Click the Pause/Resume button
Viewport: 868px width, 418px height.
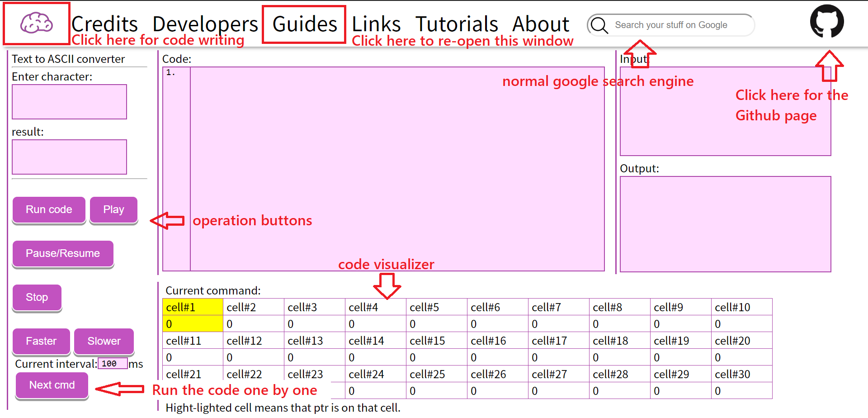click(63, 253)
